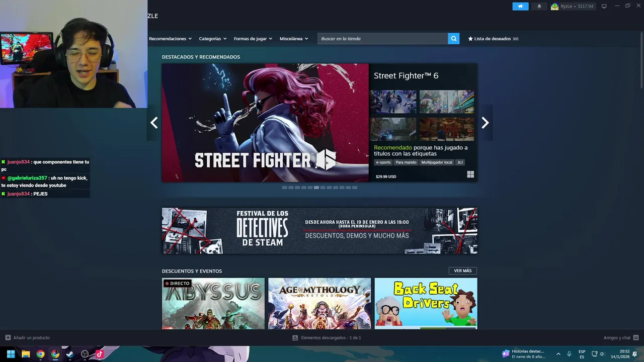Open network and volume quick settings
The width and height of the screenshot is (644, 362).
click(x=598, y=354)
